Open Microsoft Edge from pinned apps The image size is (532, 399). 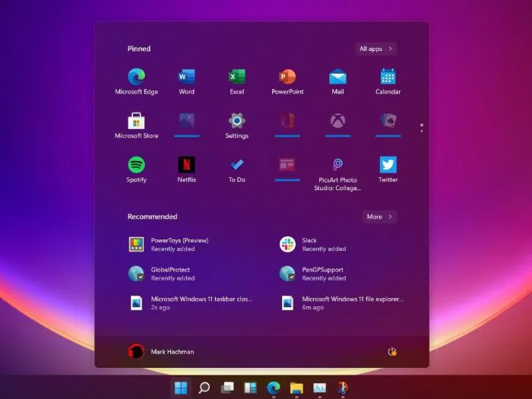click(x=136, y=81)
